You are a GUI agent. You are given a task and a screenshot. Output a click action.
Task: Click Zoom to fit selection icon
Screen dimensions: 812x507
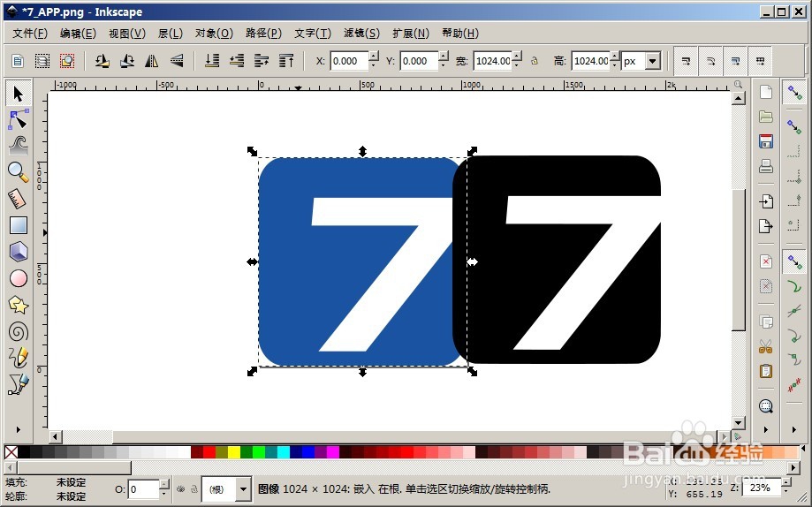point(765,406)
